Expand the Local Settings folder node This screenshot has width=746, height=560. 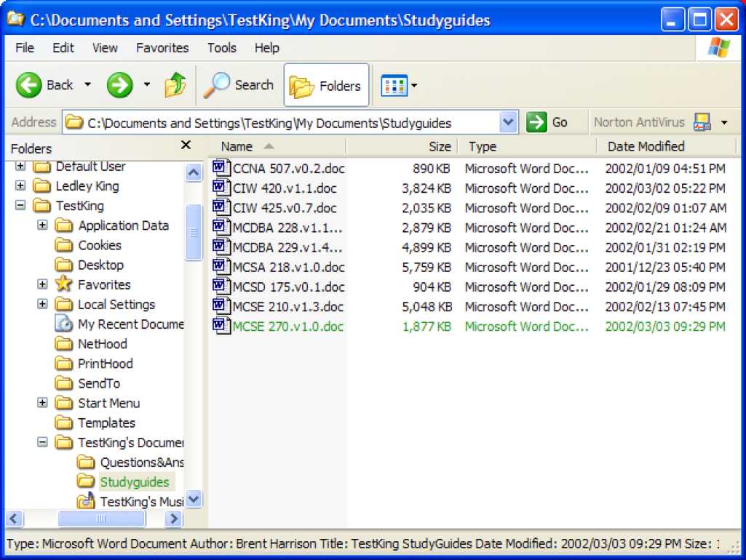(42, 304)
